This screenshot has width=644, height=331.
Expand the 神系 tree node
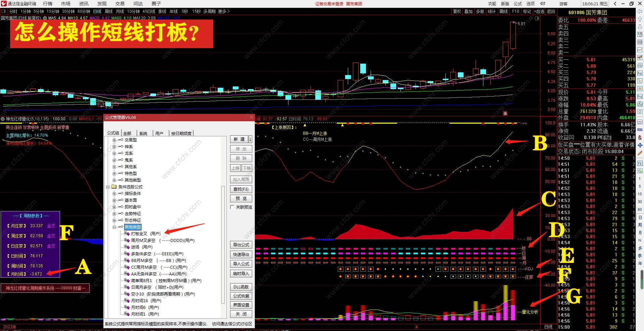(x=114, y=147)
